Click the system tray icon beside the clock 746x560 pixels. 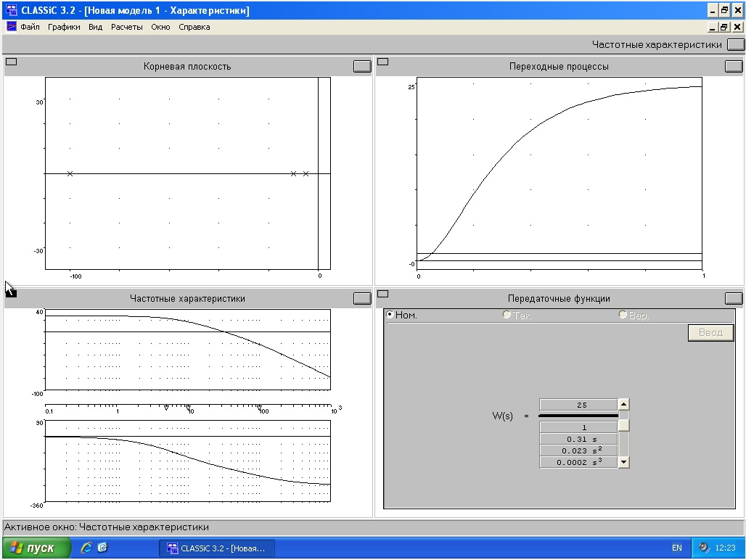704,548
